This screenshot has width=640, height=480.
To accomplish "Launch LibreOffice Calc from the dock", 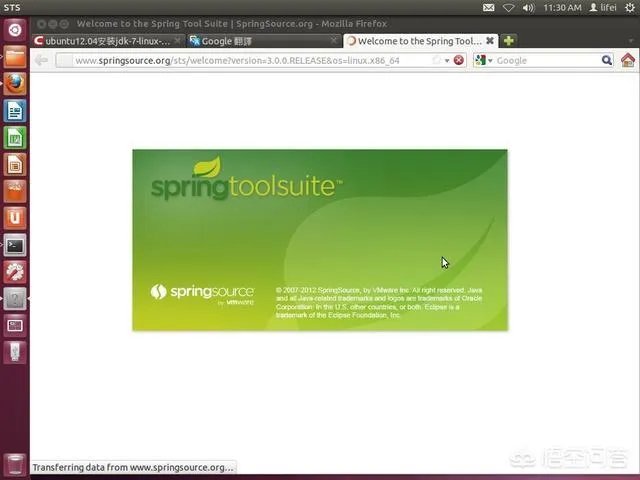I will point(15,138).
